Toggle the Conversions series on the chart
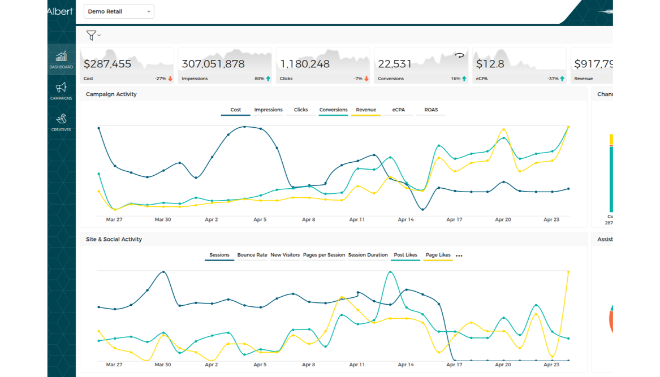This screenshot has height=377, width=660. point(333,110)
